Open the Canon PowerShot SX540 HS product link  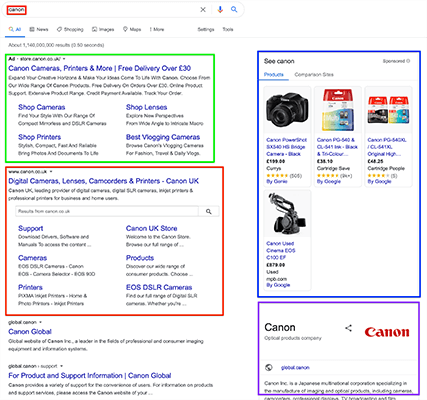click(x=286, y=147)
